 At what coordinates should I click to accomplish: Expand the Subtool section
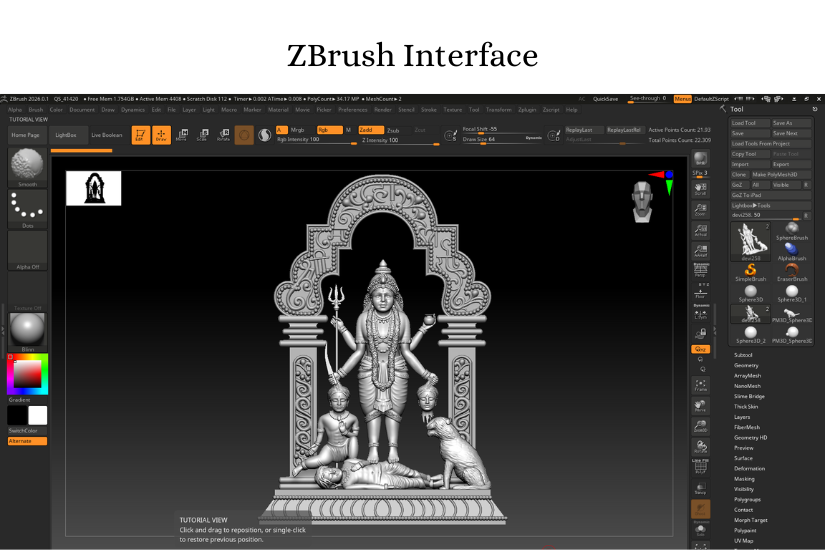click(743, 355)
